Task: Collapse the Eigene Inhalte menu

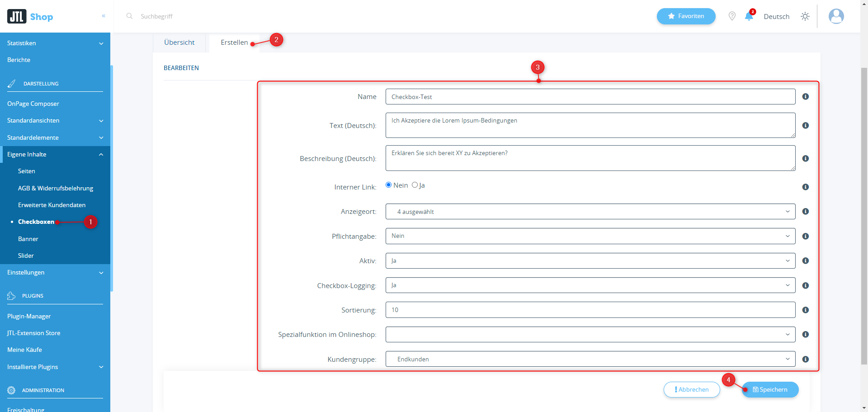Action: (55, 155)
